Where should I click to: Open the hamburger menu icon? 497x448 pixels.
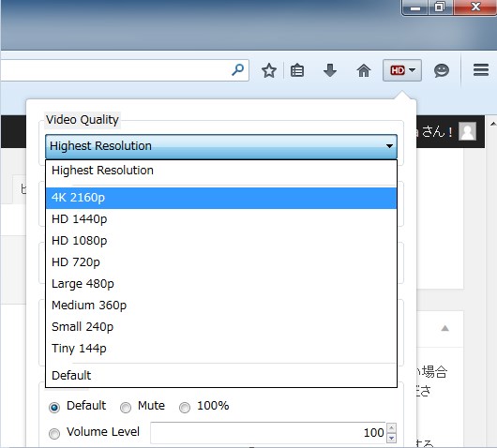coord(481,69)
